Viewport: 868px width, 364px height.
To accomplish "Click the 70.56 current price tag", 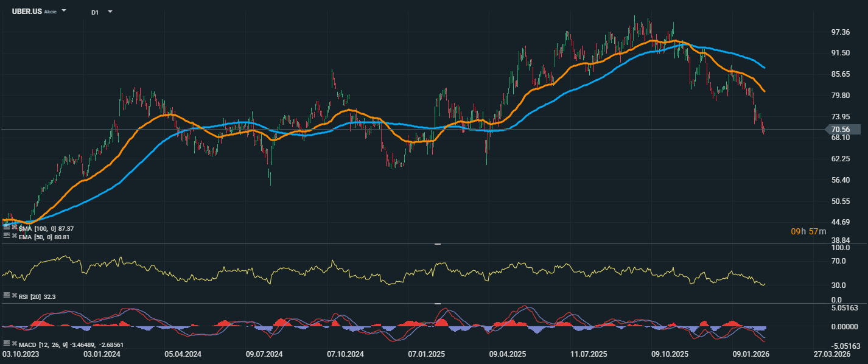I will click(844, 129).
